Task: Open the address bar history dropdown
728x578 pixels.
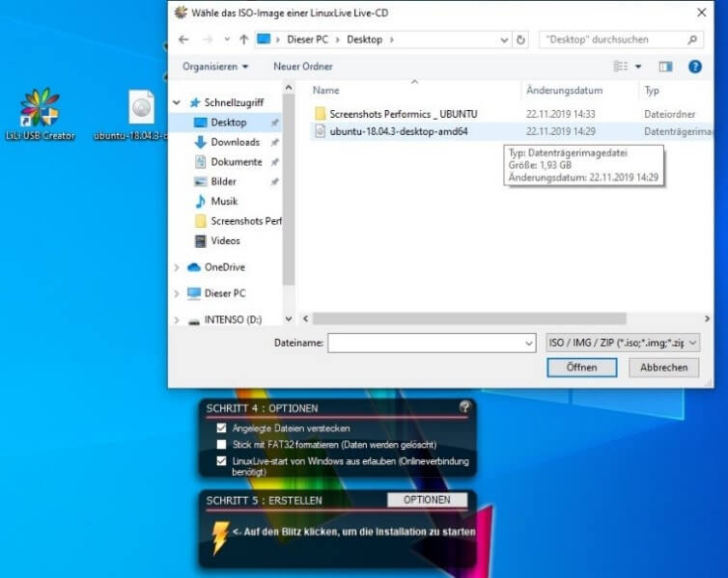Action: click(504, 40)
